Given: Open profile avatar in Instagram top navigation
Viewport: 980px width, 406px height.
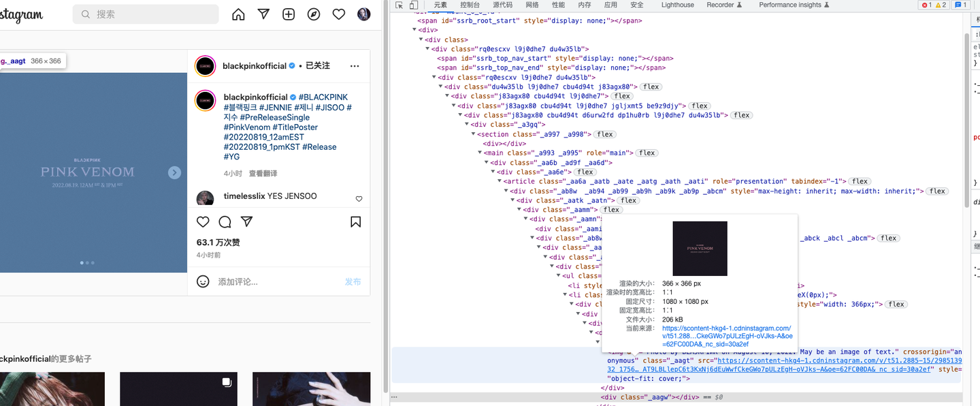Looking at the screenshot, I should (364, 14).
